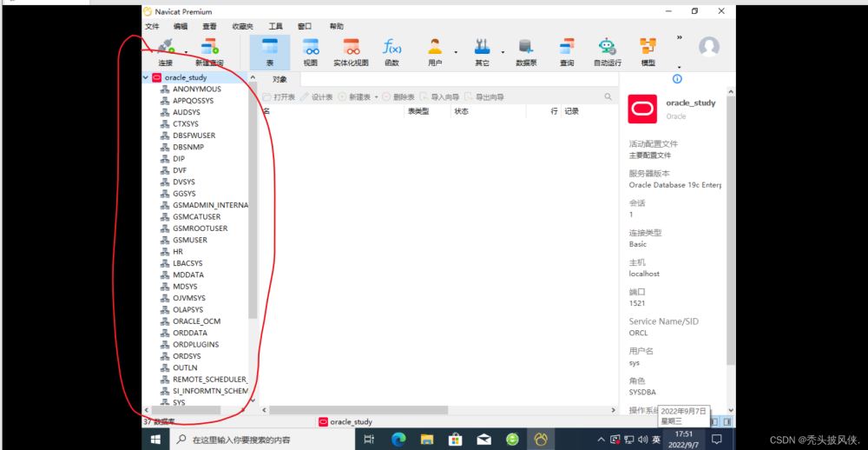868x450 pixels.
Task: Open the 其它 dropdown arrow
Action: (503, 53)
